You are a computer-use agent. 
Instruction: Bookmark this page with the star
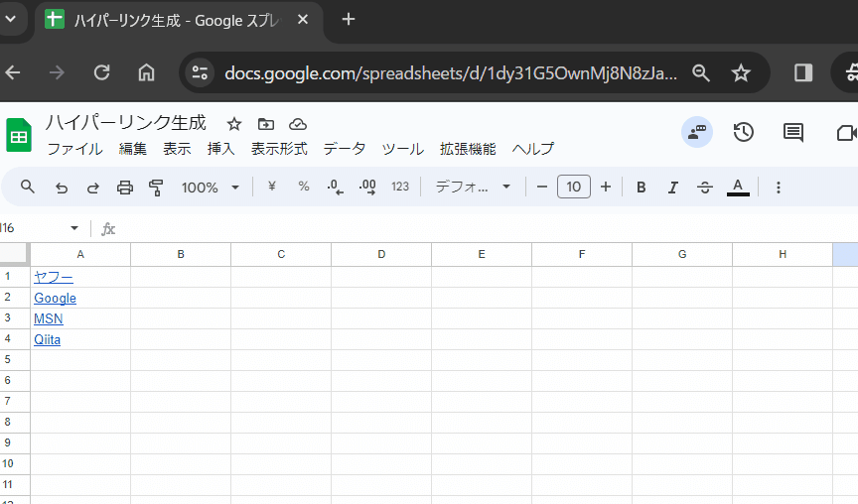click(x=741, y=72)
